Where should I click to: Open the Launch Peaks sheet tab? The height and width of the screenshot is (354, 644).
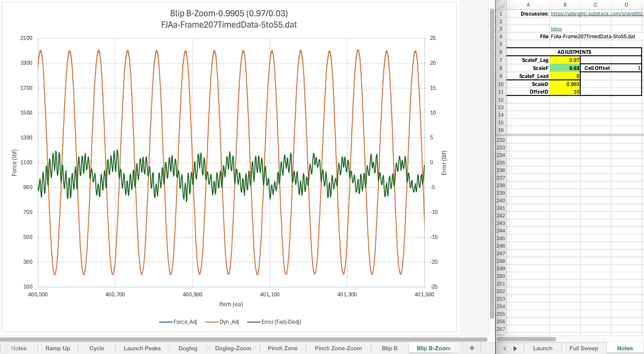pyautogui.click(x=142, y=348)
